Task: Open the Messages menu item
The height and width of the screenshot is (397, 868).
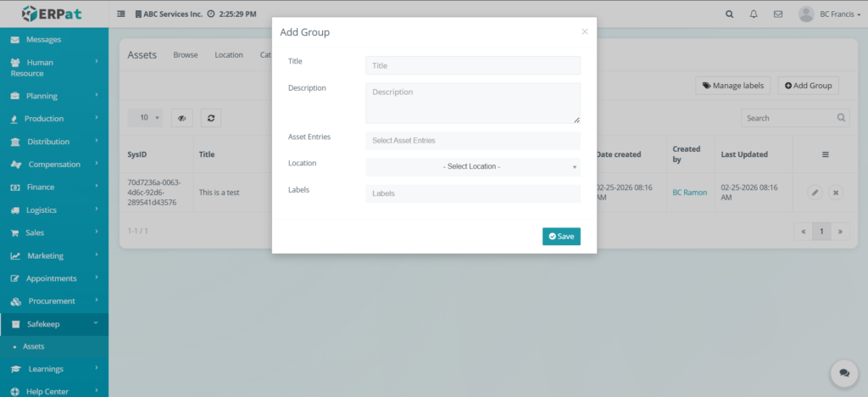Action: tap(54, 40)
